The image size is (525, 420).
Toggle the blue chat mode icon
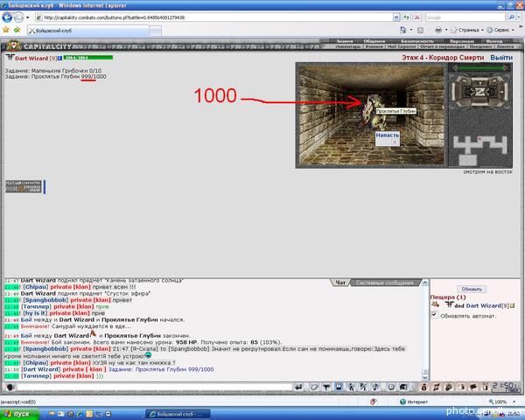[x=339, y=387]
